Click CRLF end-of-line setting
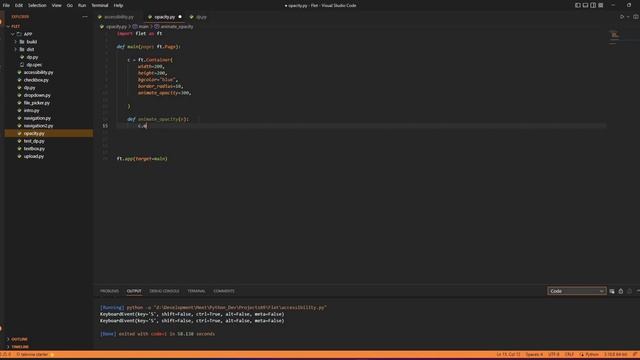Screen dimensions: 640x360 coord(569,355)
